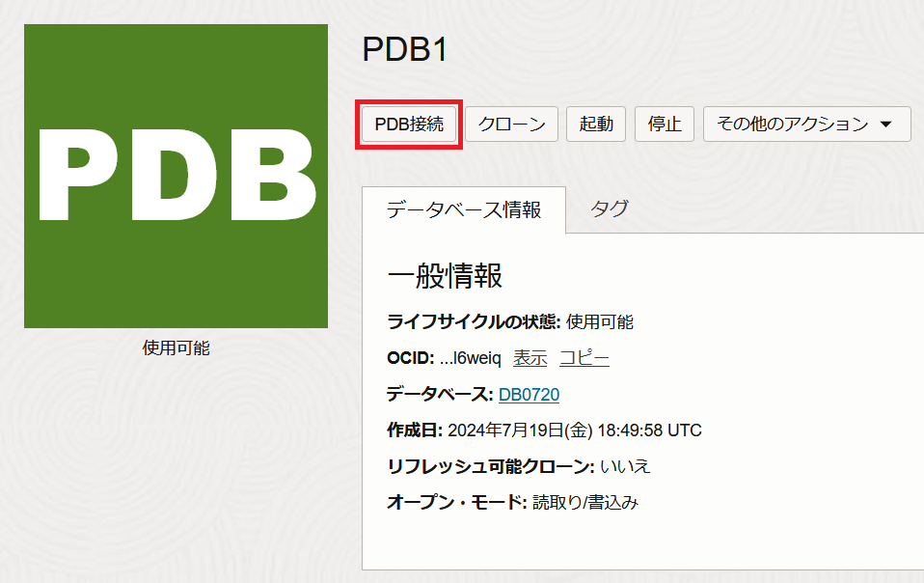Click the オープン・モード value 読取り/書込み
Image resolution: width=924 pixels, height=583 pixels.
click(x=585, y=503)
